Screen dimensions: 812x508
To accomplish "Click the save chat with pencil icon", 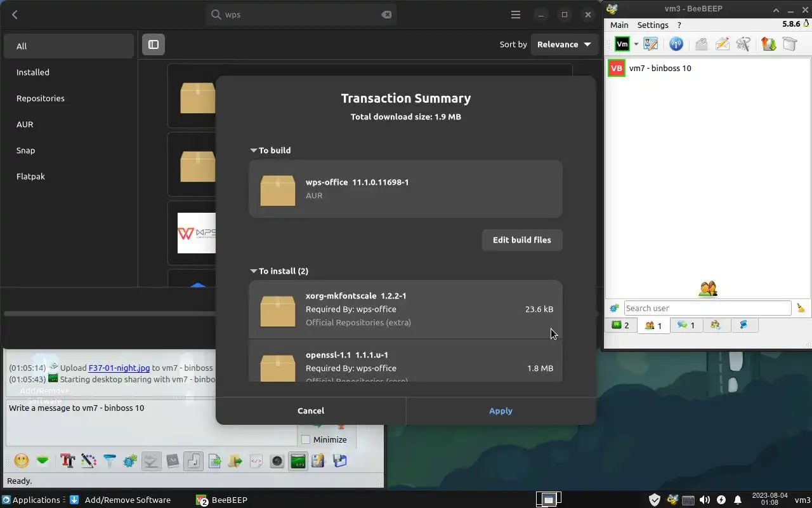I will 318,460.
